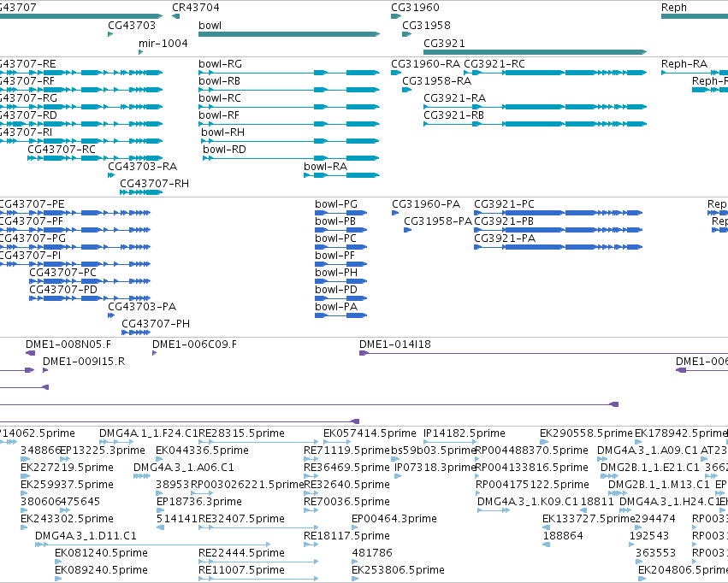Select the CR43704 gene glyph
Screen dimensions: 728x583
[175, 16]
